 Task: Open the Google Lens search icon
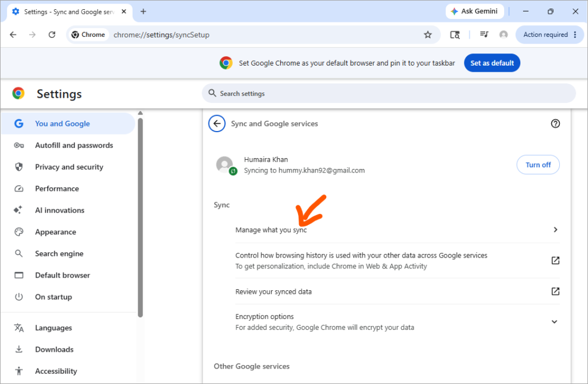pos(455,34)
